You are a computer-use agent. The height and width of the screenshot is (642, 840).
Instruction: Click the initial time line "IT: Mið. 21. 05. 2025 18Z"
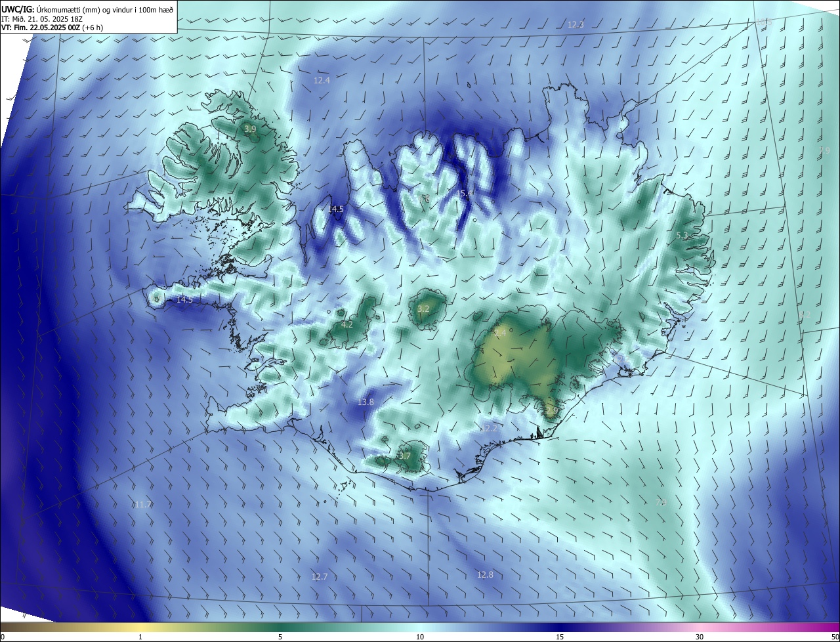(41, 18)
